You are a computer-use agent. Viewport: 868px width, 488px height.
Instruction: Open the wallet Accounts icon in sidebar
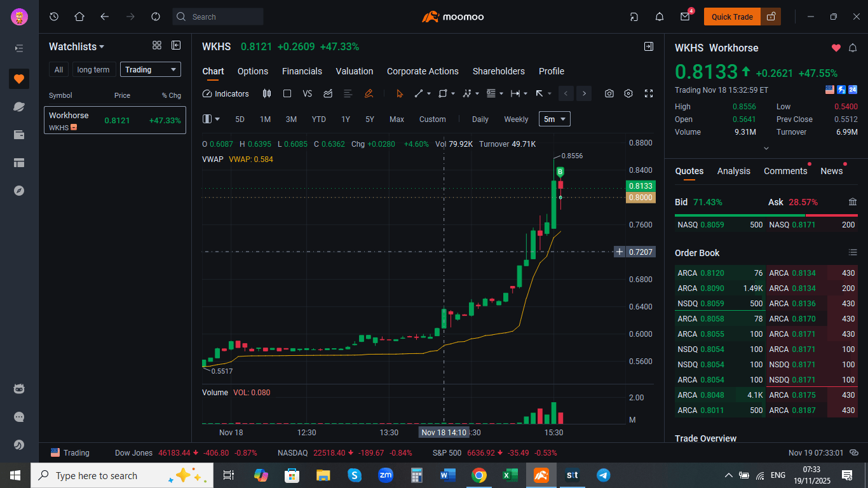click(19, 135)
